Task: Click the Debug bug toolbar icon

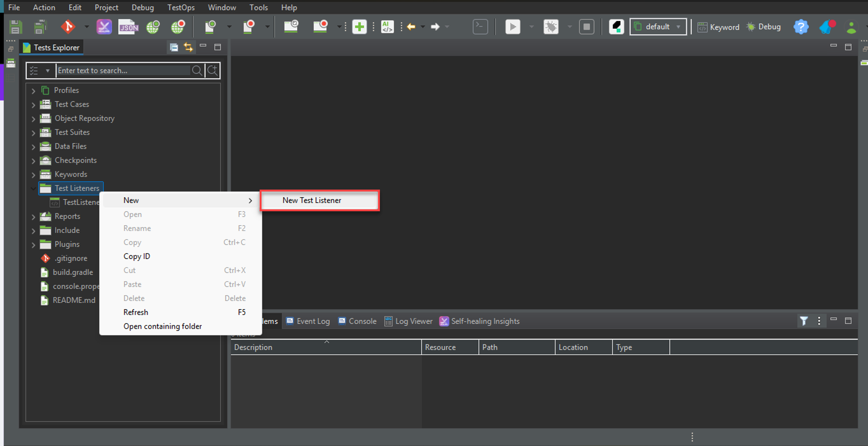Action: 551,27
